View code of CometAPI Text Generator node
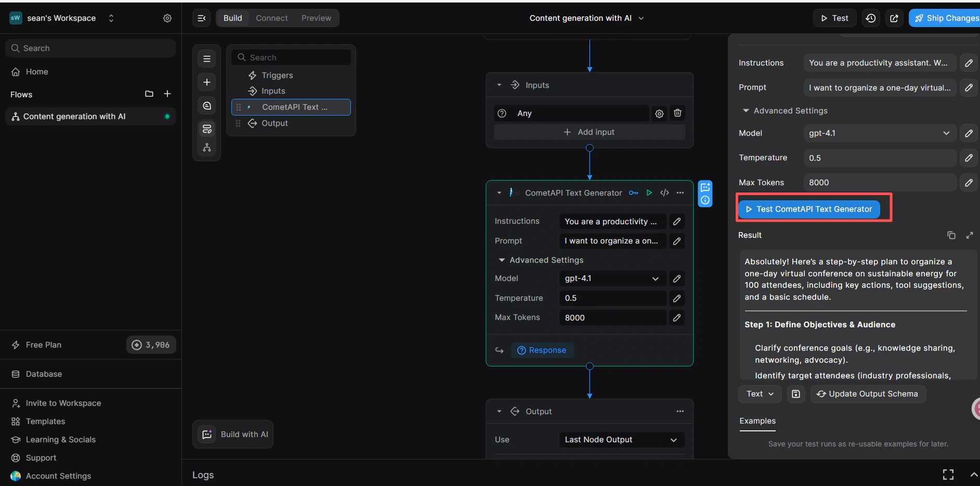 pos(664,193)
